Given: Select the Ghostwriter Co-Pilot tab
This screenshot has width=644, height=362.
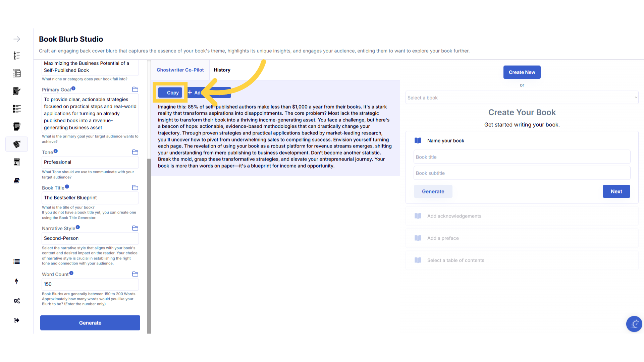Looking at the screenshot, I should (180, 70).
